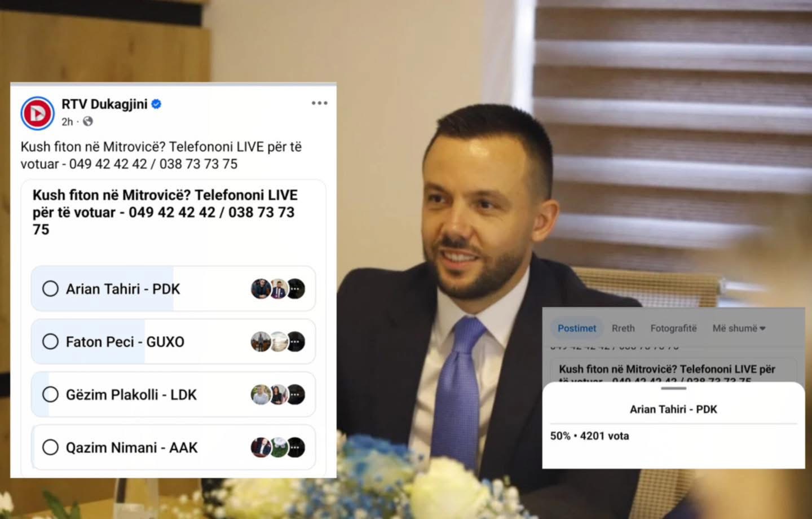This screenshot has width=812, height=519.
Task: View voter avatars for Faton Peci option
Action: (278, 342)
